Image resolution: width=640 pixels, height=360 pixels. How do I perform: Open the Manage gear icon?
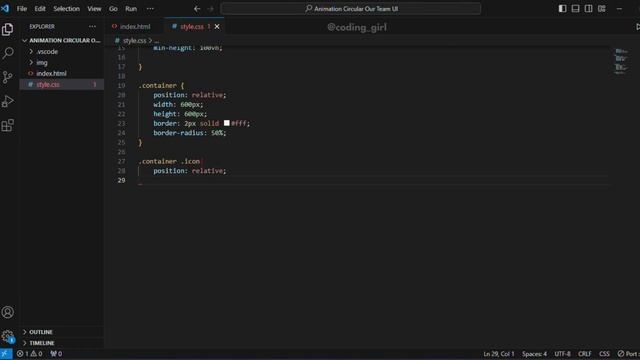pos(7,336)
